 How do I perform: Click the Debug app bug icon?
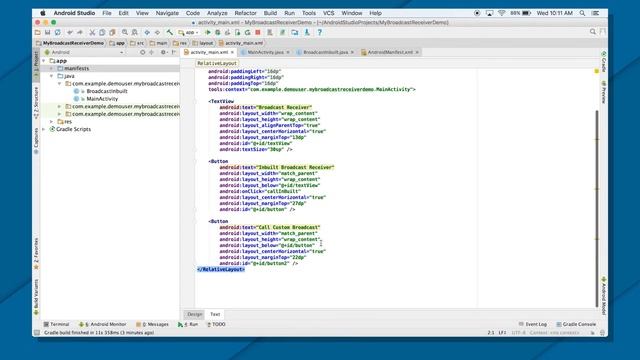point(218,32)
